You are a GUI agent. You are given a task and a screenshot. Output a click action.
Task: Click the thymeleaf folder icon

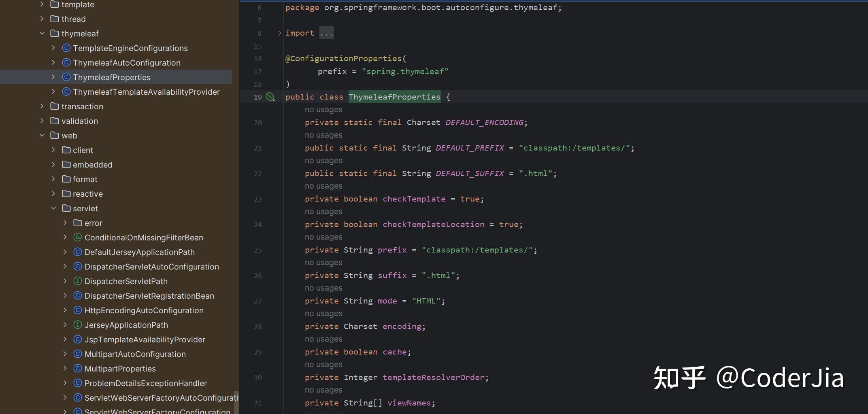[x=55, y=34]
